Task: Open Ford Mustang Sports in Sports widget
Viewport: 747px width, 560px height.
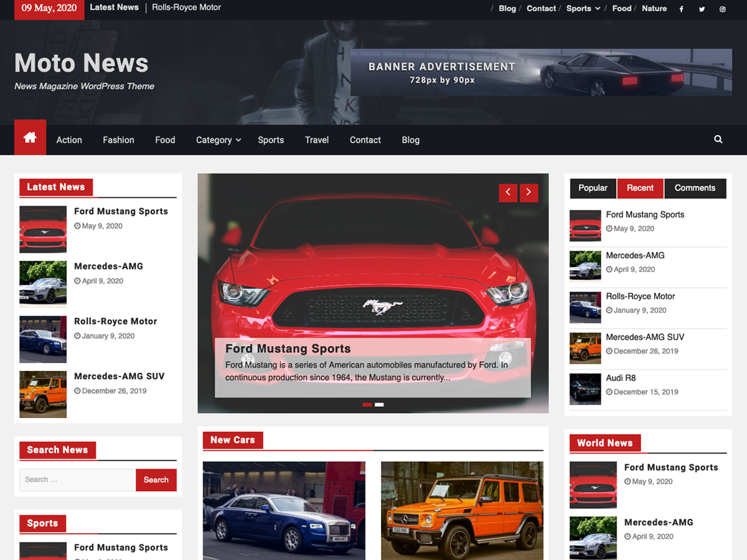Action: pos(121,548)
